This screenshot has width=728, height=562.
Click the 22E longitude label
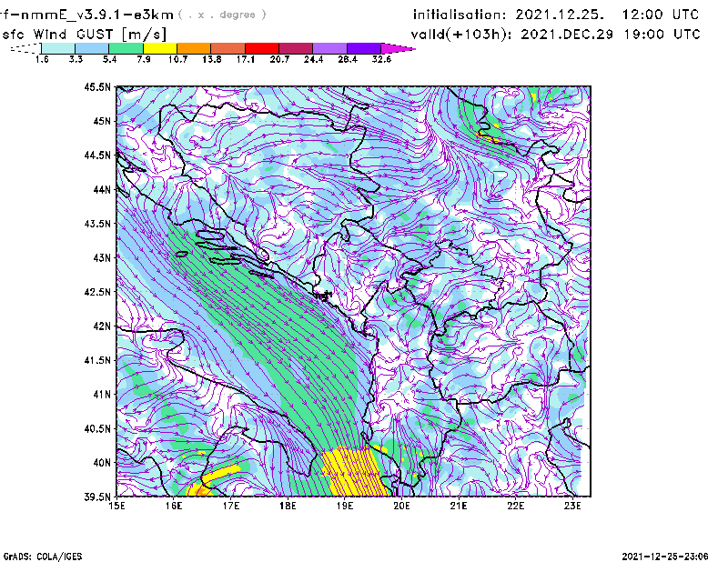coord(515,506)
